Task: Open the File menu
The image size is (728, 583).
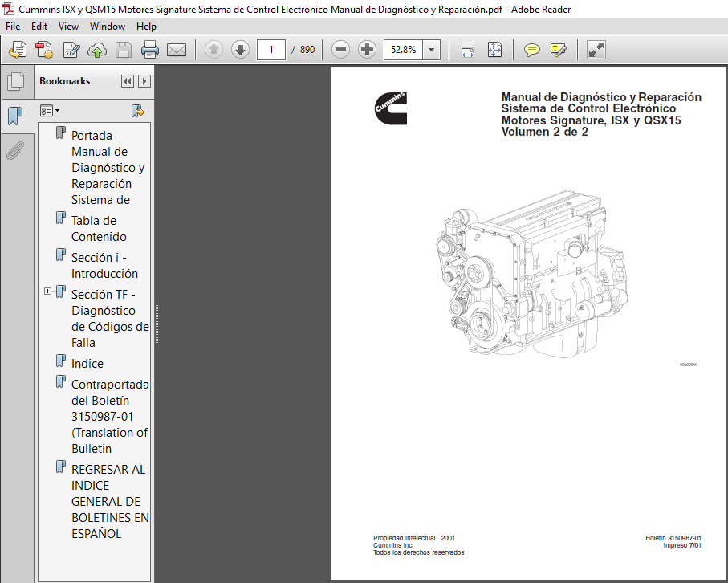Action: (13, 26)
